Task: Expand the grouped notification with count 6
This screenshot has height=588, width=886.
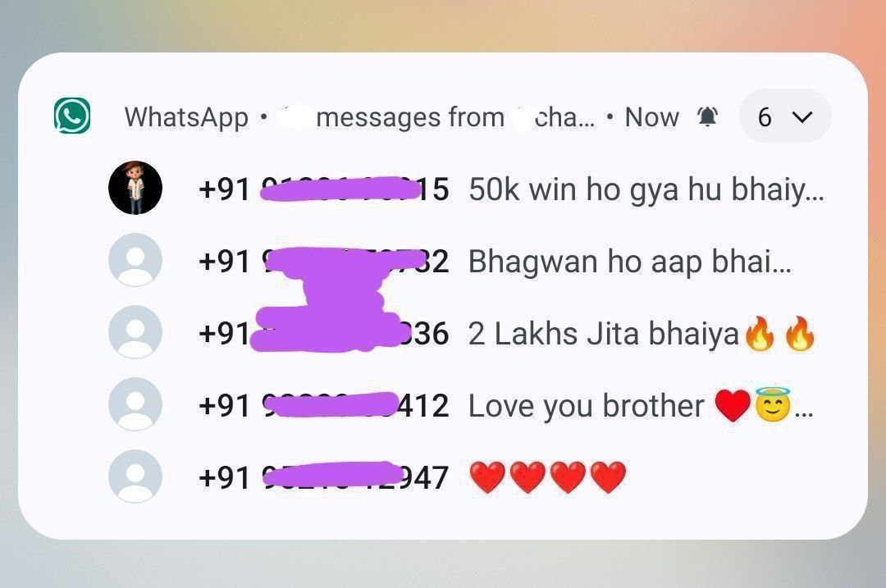Action: (785, 116)
